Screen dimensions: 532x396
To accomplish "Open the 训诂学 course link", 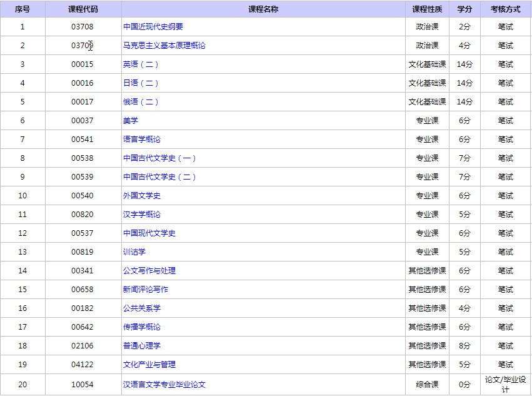I will click(134, 251).
